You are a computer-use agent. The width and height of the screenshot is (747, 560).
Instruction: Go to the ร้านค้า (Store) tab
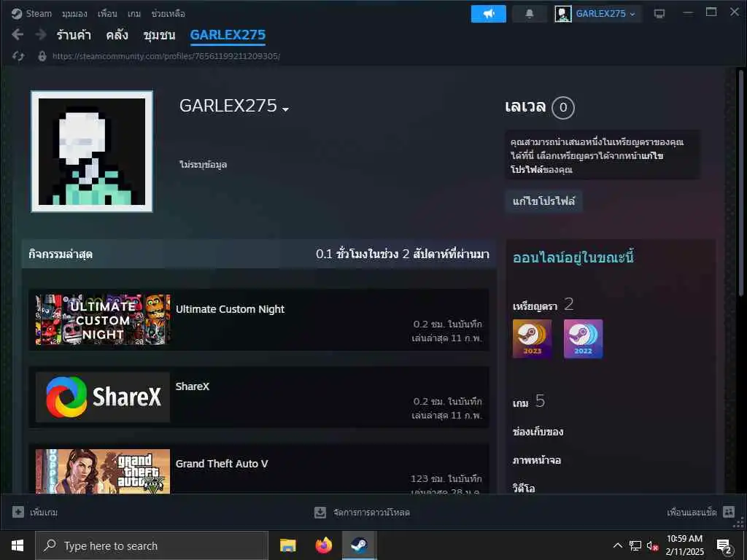(74, 35)
